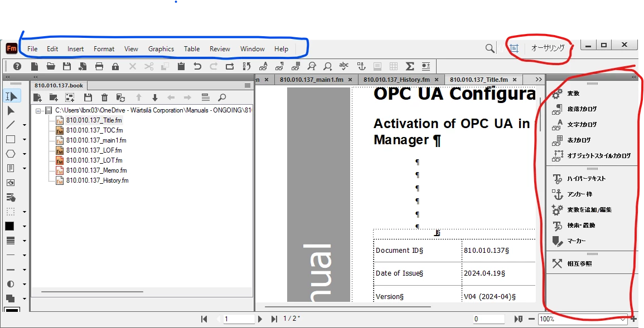Open the 相互参照 panel
Viewport: 644px width, 328px height.
(x=579, y=263)
